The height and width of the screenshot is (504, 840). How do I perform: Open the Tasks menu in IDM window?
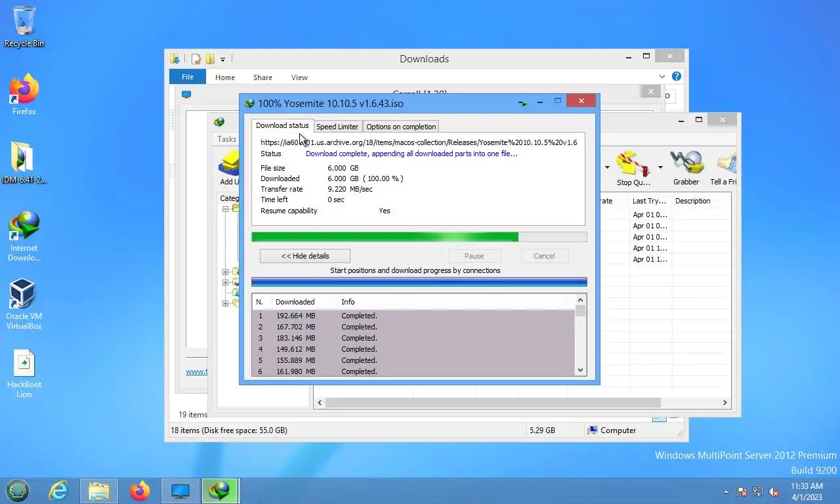(x=226, y=139)
